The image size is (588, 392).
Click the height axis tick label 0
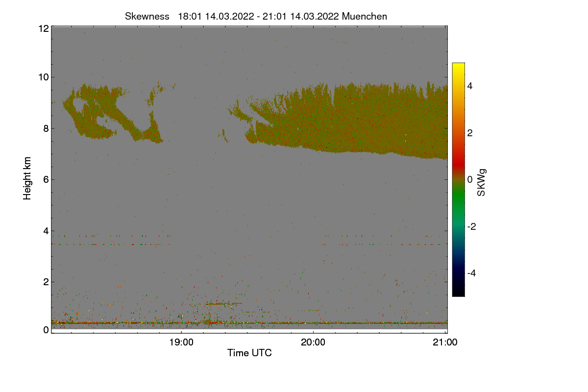[x=46, y=330]
